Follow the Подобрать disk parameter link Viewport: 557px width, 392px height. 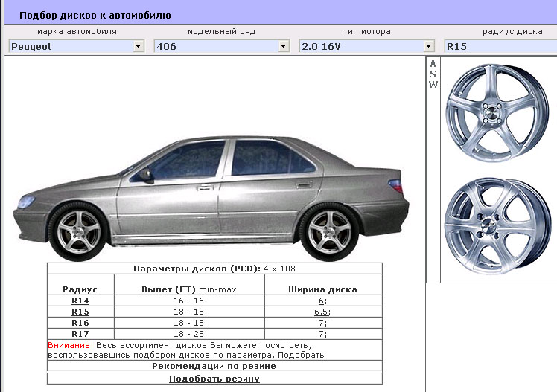[x=301, y=355]
